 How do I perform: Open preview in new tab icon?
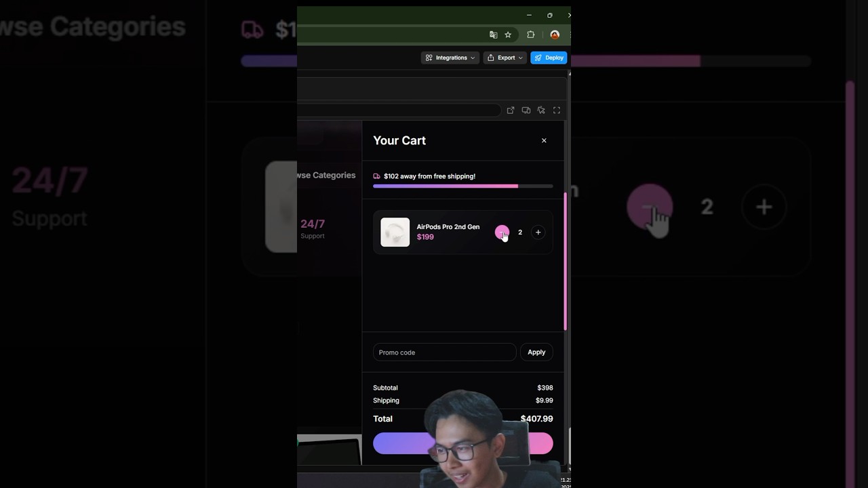(x=511, y=110)
